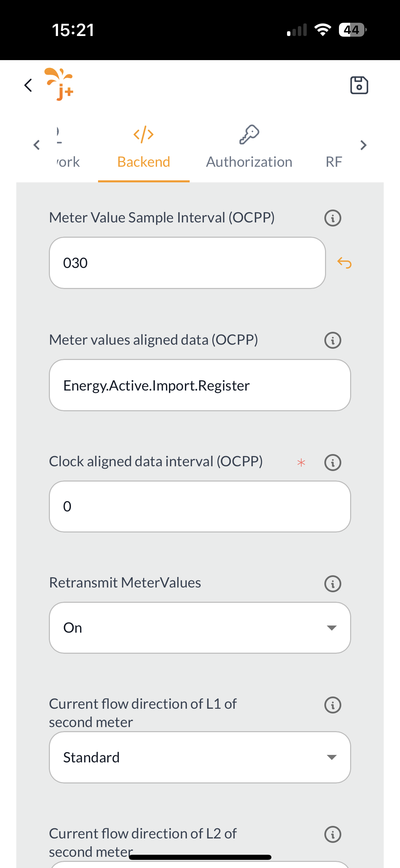Image resolution: width=400 pixels, height=868 pixels.
Task: Show info for Clock aligned data interval
Action: point(332,463)
